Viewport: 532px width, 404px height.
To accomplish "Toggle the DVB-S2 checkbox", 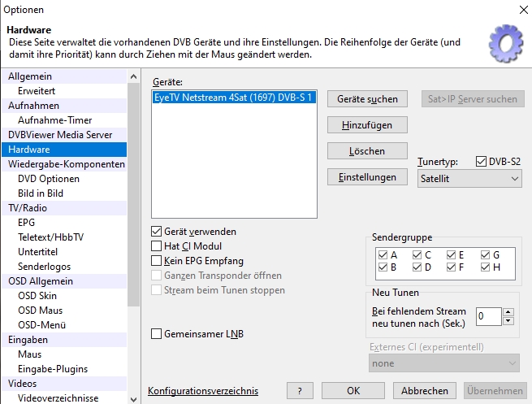I will [x=481, y=162].
